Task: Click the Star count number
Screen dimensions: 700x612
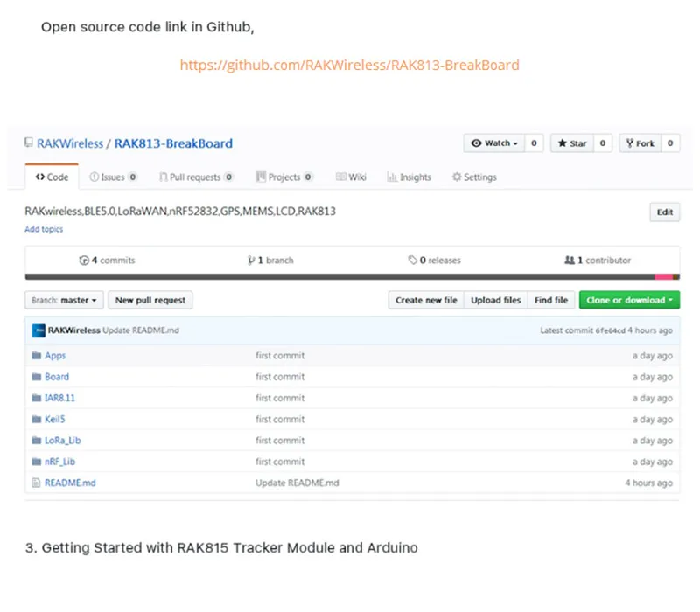Action: point(603,143)
